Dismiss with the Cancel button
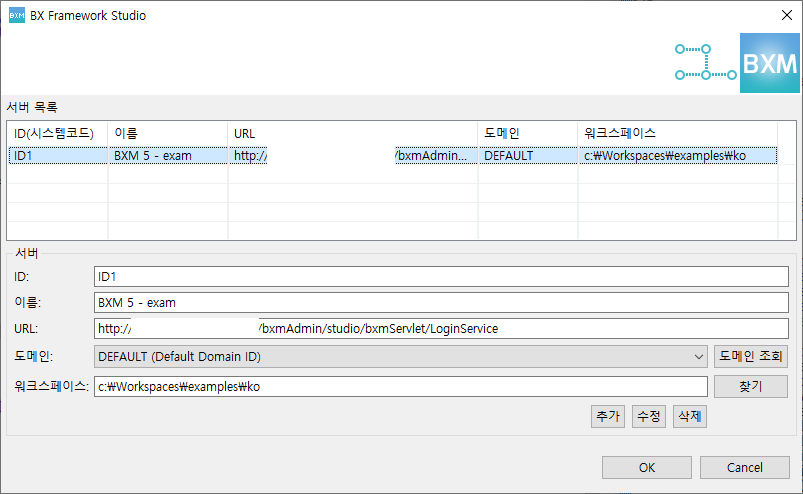Viewport: 803px width, 494px height. [x=745, y=467]
